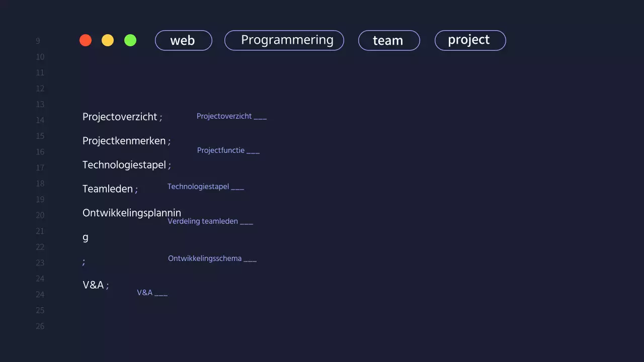This screenshot has width=644, height=362.
Task: Open the 'Projectfunctie' anchor link
Action: click(x=221, y=150)
